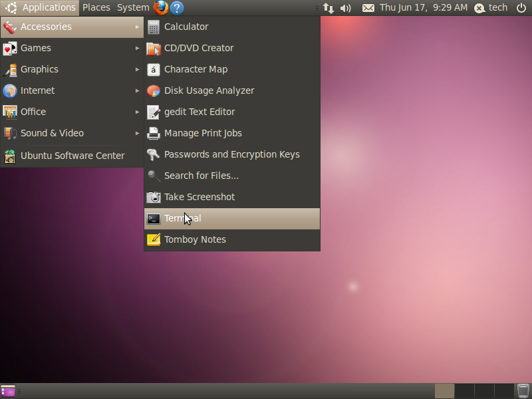Click the Disk Usage Analyzer pie icon
532x399 pixels.
point(154,91)
